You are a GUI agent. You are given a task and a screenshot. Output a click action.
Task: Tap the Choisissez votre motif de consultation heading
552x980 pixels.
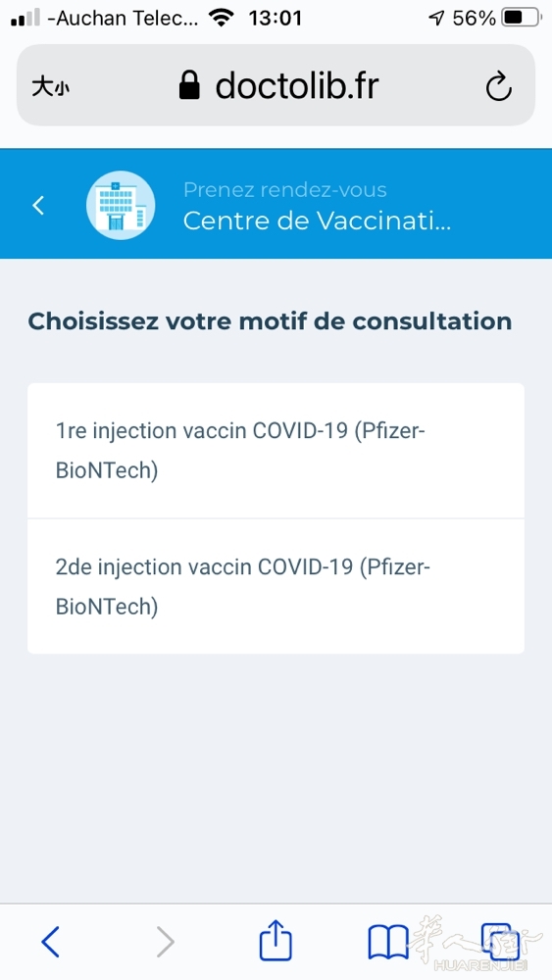[x=270, y=321]
